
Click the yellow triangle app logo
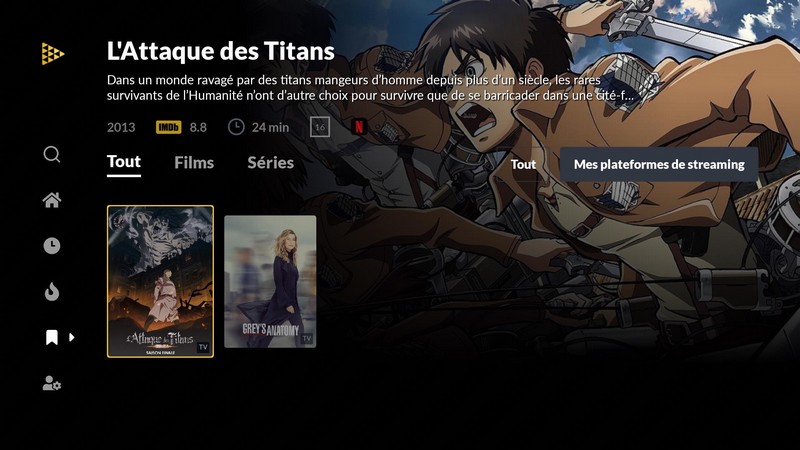[x=53, y=54]
